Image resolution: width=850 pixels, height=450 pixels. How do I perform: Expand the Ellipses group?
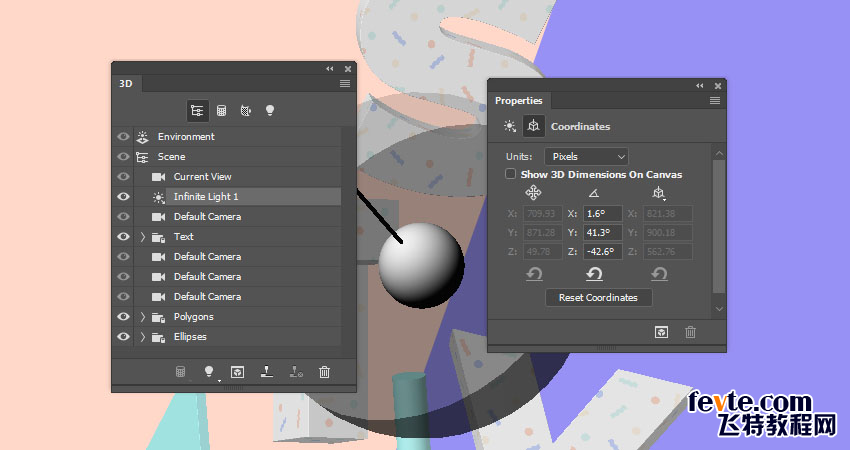(143, 337)
